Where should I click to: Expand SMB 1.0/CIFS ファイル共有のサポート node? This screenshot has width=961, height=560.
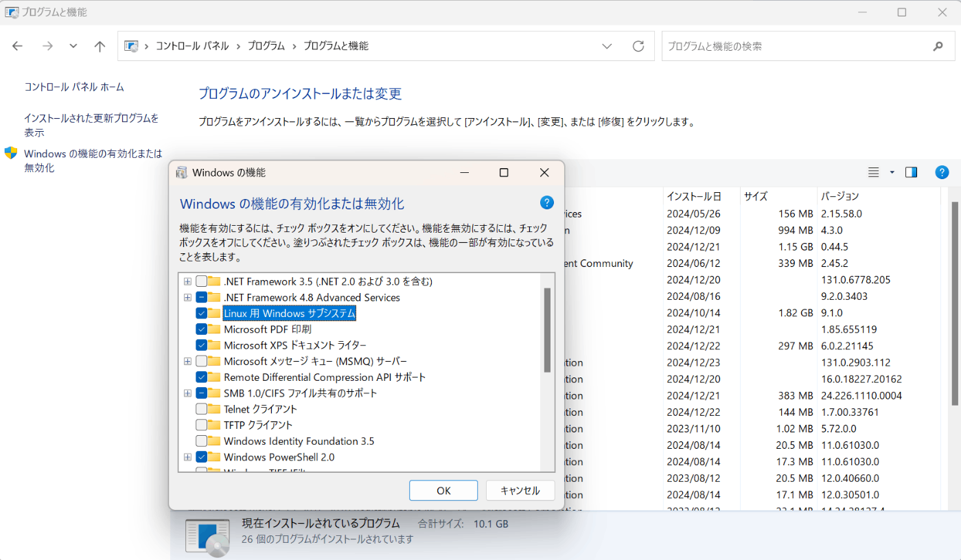coord(187,393)
